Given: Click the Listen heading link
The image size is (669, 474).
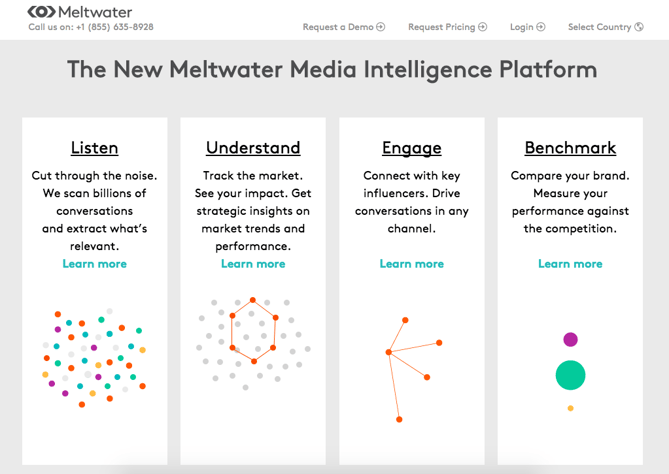Looking at the screenshot, I should click(x=94, y=148).
